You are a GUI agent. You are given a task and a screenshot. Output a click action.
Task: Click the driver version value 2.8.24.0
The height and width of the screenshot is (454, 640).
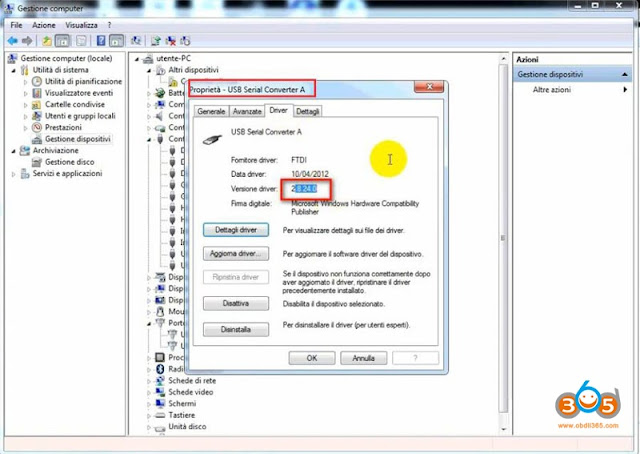click(304, 189)
